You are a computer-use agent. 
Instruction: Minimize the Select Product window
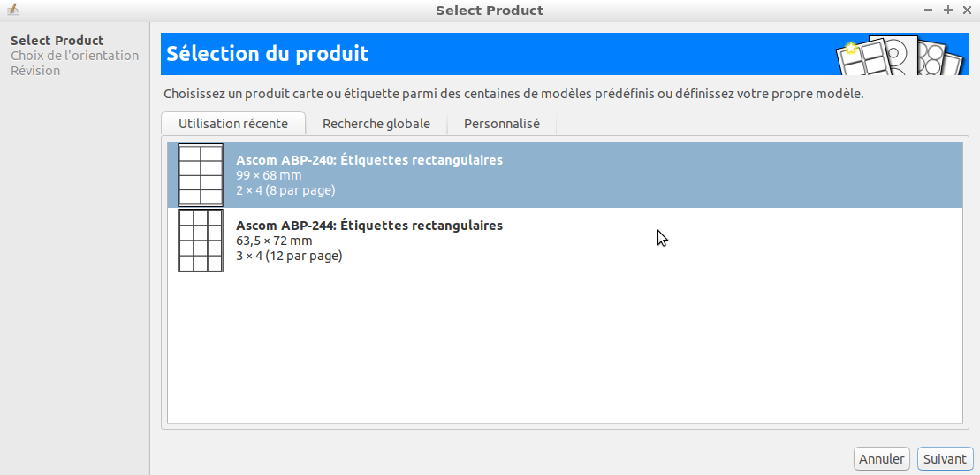pyautogui.click(x=928, y=10)
